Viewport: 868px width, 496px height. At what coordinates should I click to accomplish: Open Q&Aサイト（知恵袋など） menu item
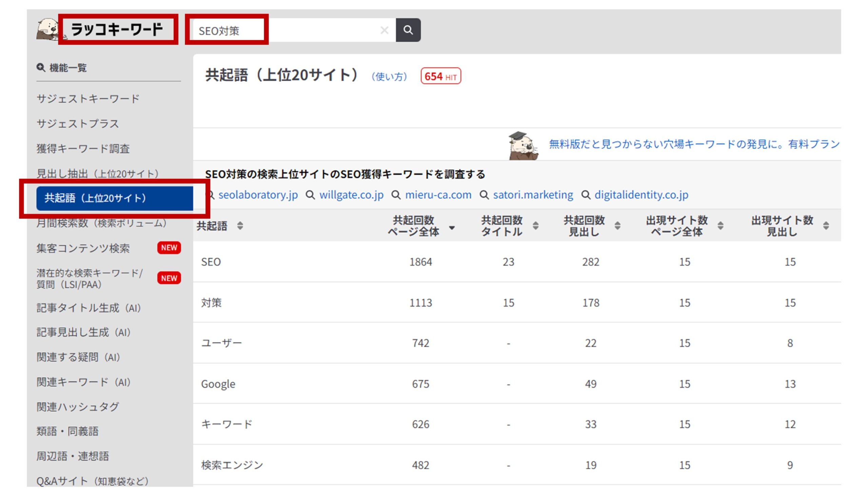point(93,481)
